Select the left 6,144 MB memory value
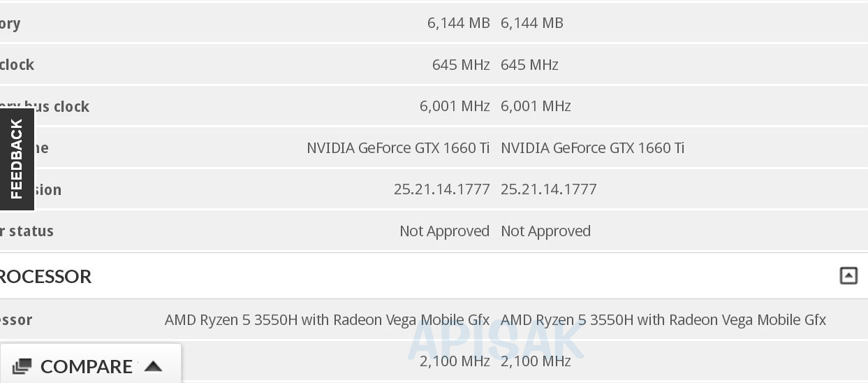Screen dimensions: 868x383 click(x=458, y=23)
